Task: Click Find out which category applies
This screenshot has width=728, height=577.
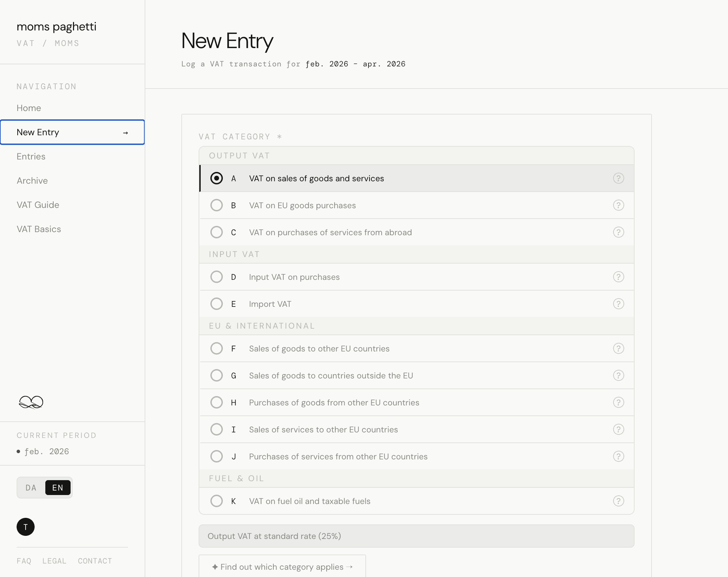Action: click(x=282, y=567)
